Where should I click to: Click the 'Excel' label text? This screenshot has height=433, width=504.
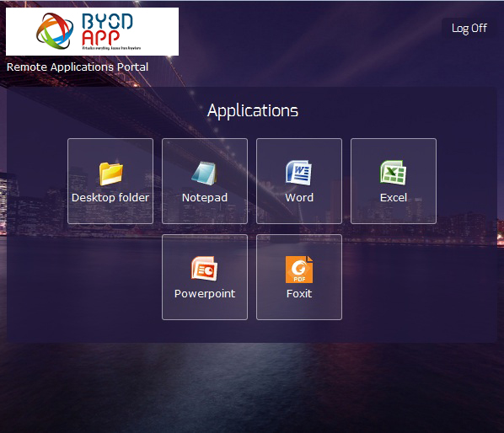point(393,198)
